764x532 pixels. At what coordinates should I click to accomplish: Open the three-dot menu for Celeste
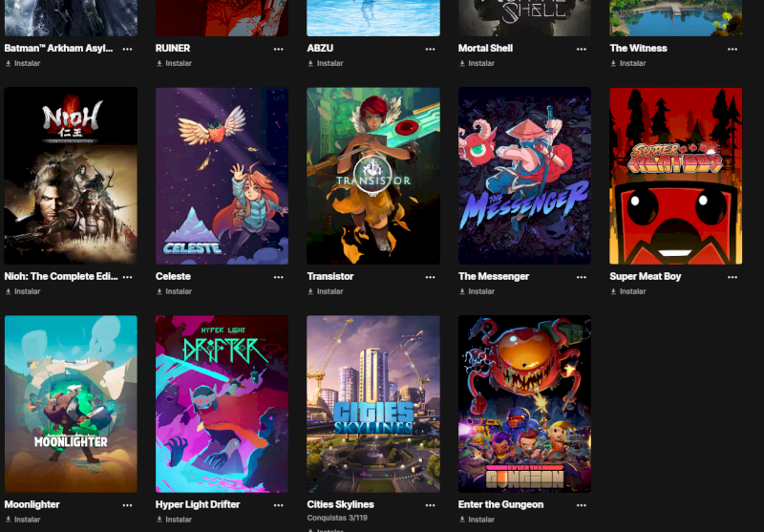pos(278,277)
